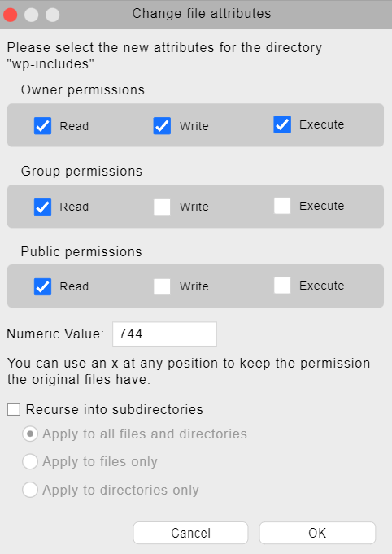Disable Owner Execute permission
This screenshot has height=554, width=392.
point(282,124)
